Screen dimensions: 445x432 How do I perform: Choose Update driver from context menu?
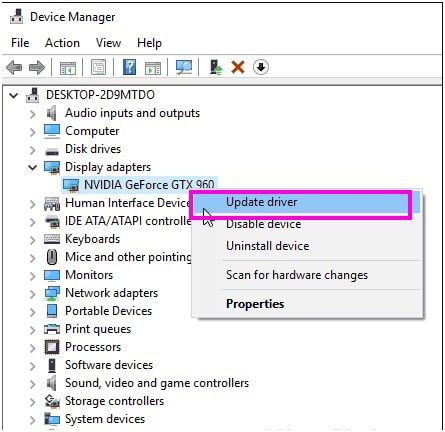[x=306, y=202]
